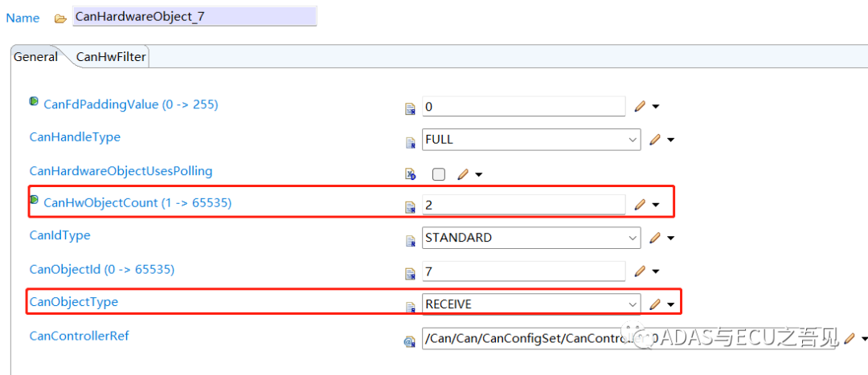868x375 pixels.
Task: Click the folder icon next to Name
Action: point(60,18)
